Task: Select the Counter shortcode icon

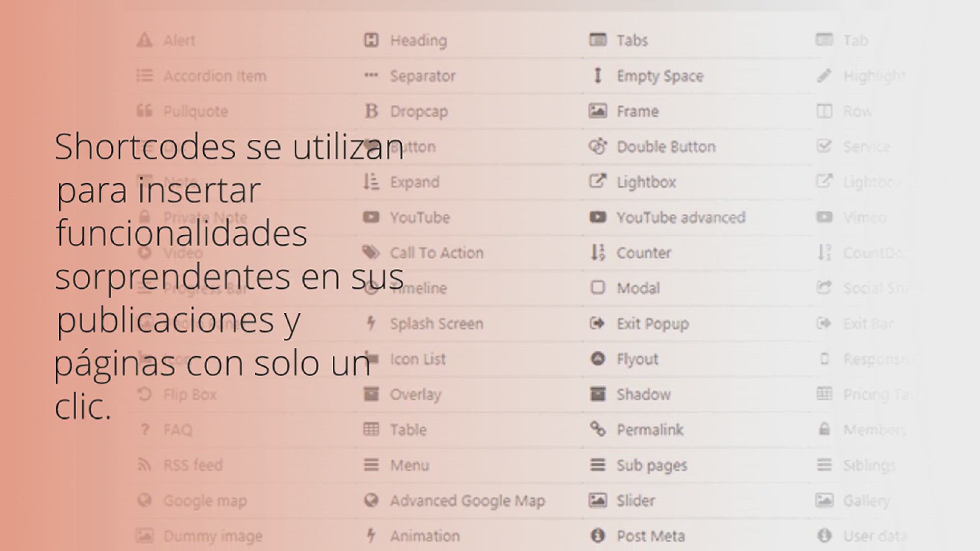Action: tap(598, 253)
